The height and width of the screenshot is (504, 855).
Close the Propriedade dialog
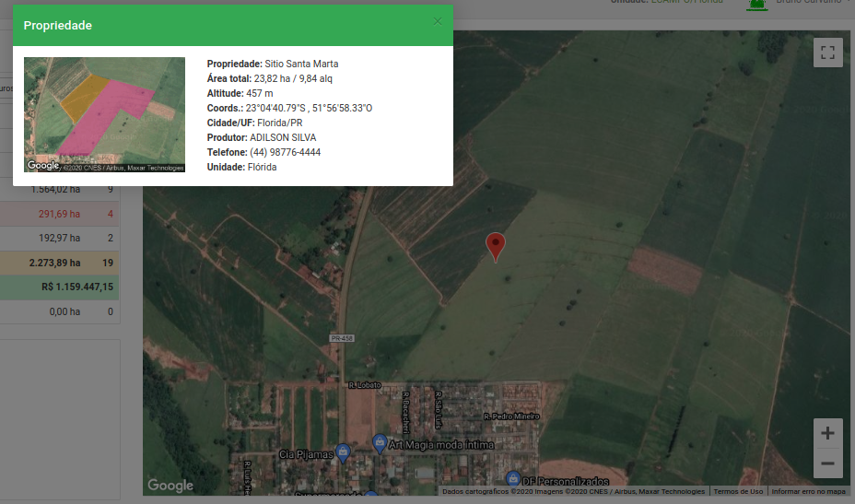[438, 21]
